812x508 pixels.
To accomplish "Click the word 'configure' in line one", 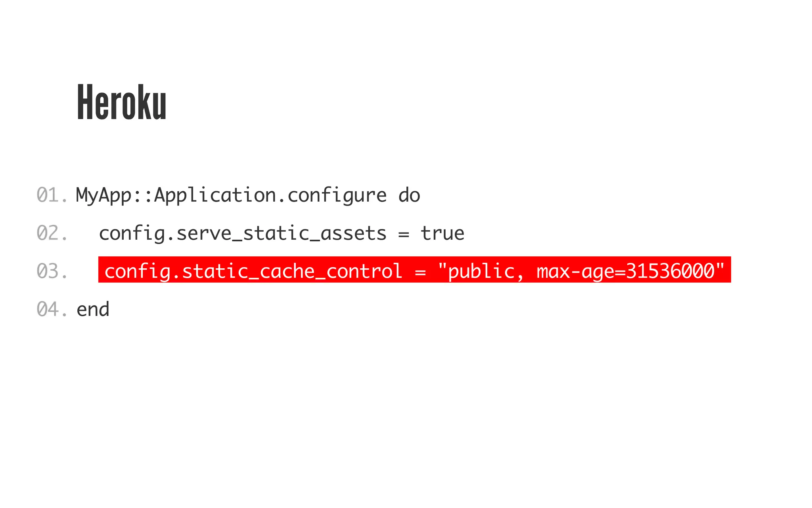I will 337,196.
